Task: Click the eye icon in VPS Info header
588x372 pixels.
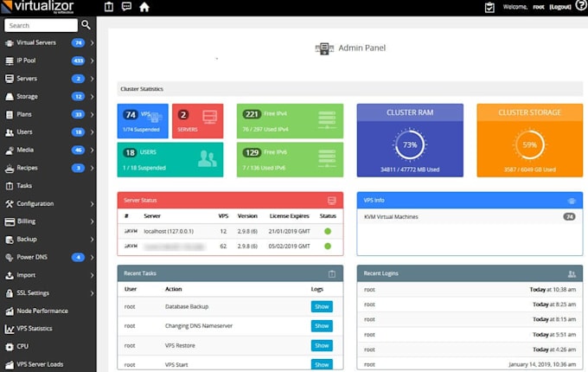Action: (x=572, y=200)
